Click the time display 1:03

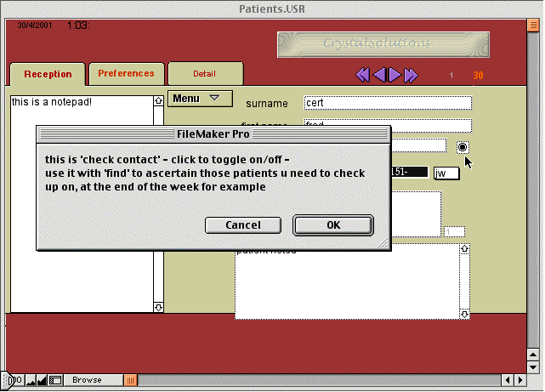pos(78,26)
